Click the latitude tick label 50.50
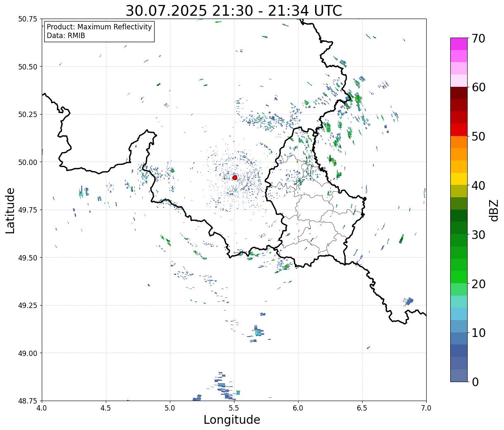504x430 pixels. coord(28,67)
